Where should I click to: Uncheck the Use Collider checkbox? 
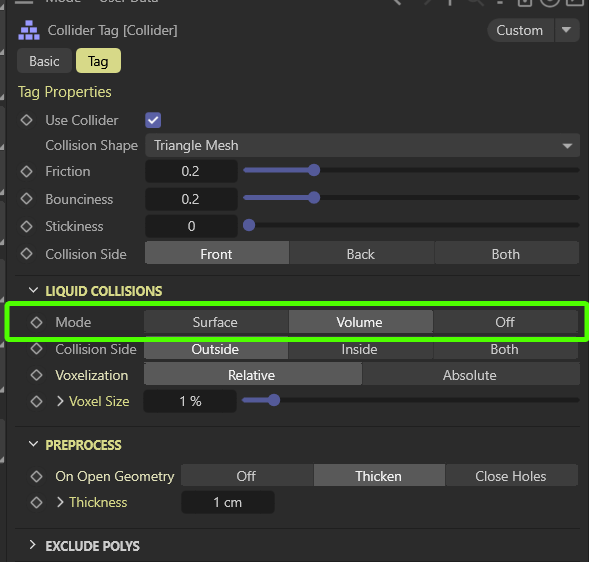tap(153, 120)
